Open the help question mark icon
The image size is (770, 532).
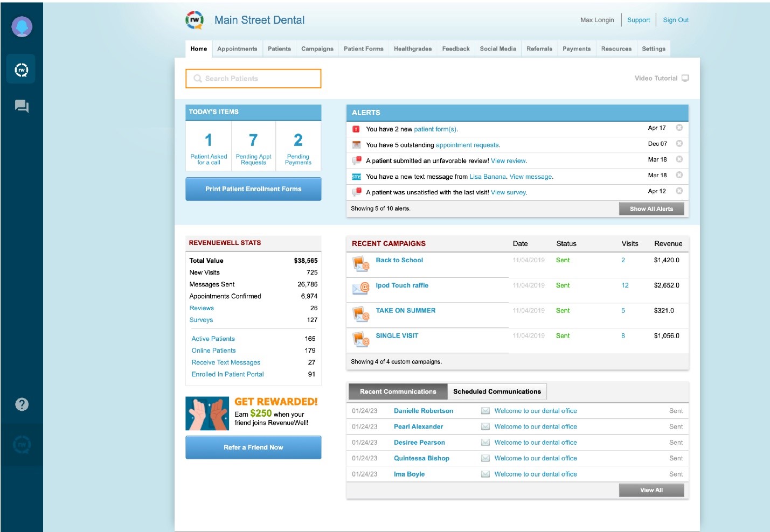[22, 404]
